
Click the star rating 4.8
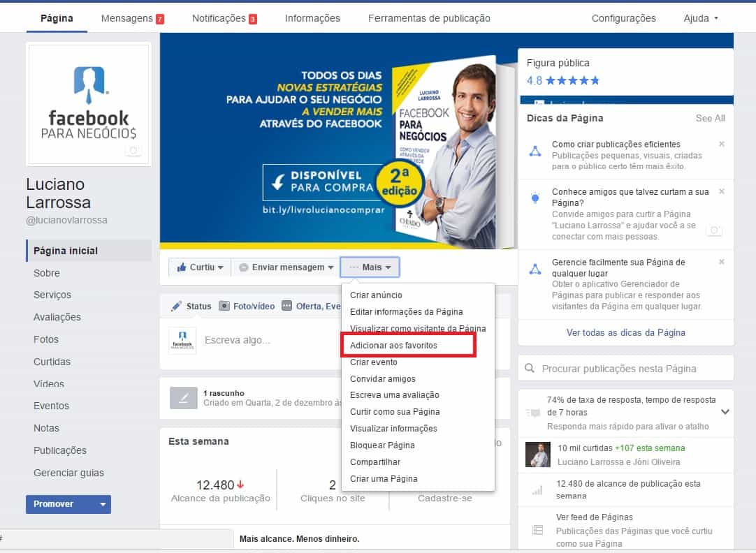562,80
